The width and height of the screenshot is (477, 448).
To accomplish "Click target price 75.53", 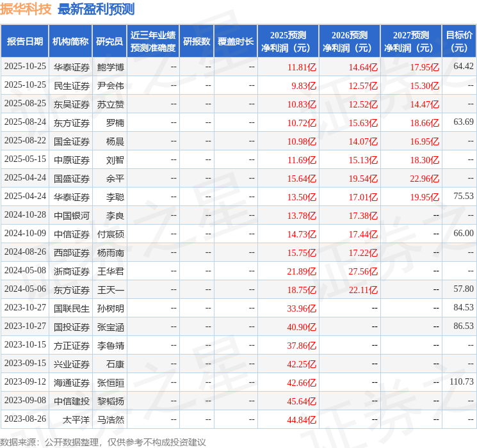I will (464, 196).
